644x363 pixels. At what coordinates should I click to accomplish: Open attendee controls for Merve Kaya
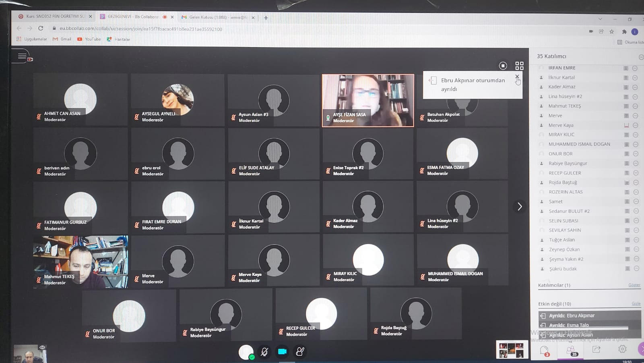coord(635,125)
